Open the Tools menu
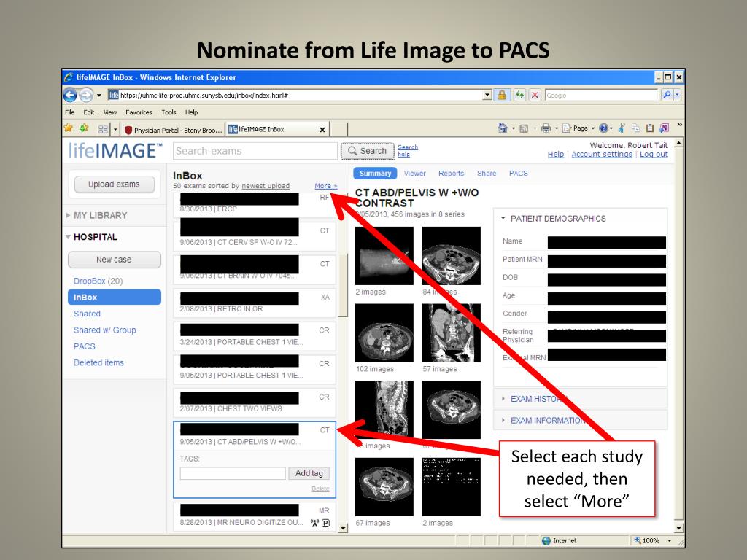747x560 pixels. click(x=169, y=112)
